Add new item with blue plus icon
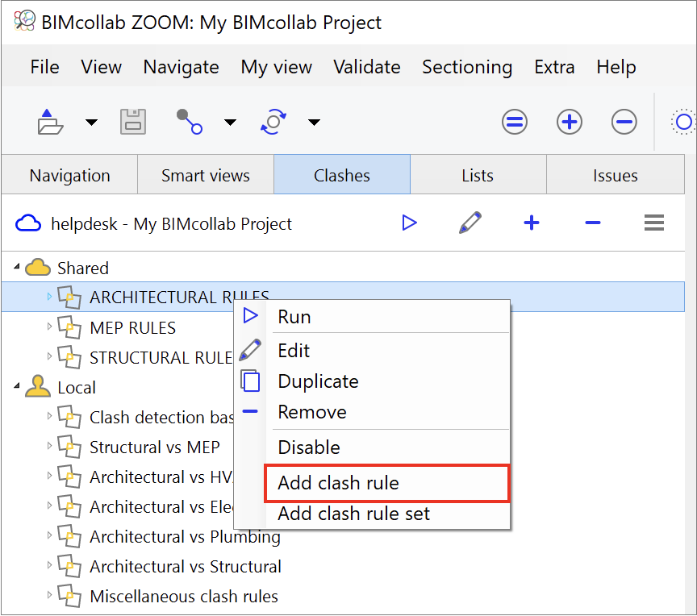The height and width of the screenshot is (616, 697). pyautogui.click(x=531, y=223)
